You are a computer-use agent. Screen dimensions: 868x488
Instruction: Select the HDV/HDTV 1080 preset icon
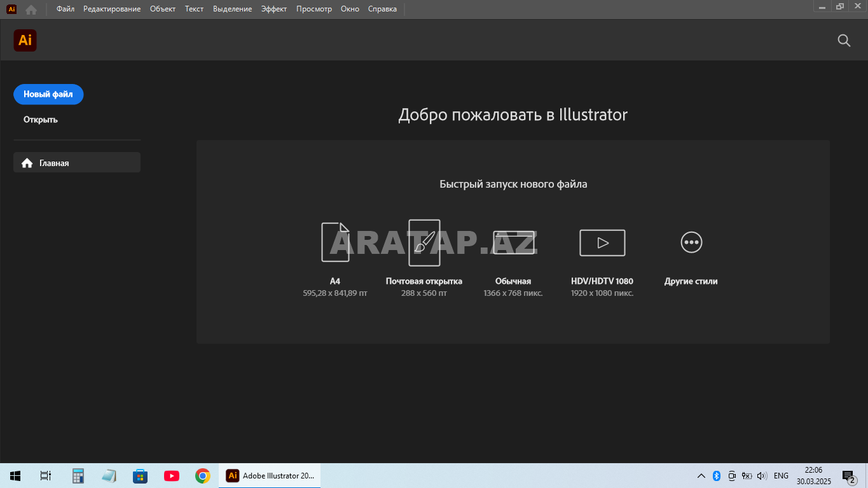coord(602,242)
